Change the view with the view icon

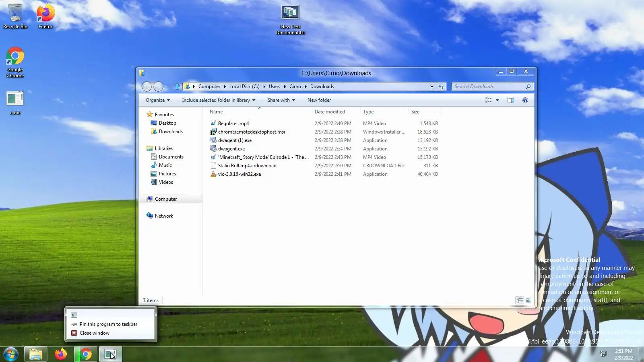click(488, 100)
